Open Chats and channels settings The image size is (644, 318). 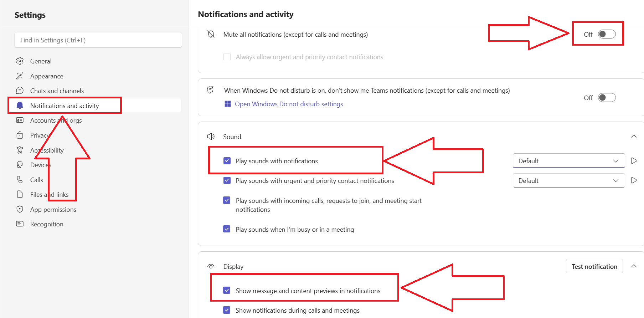(57, 91)
